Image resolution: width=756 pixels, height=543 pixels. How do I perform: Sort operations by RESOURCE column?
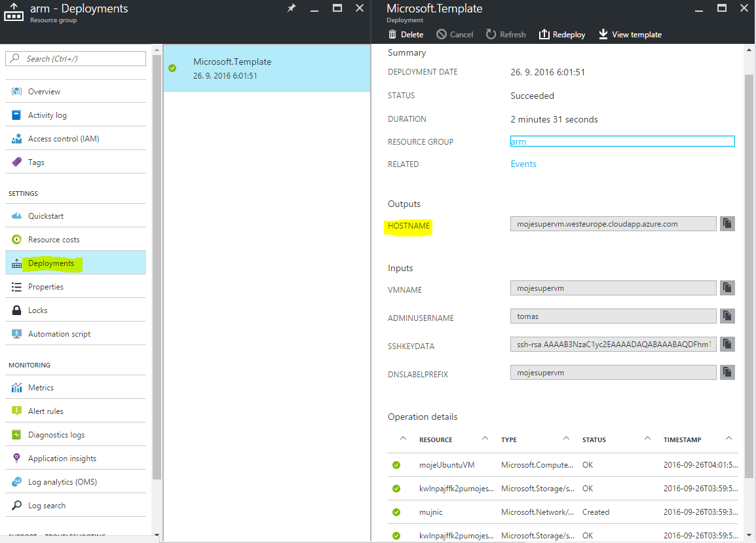point(436,440)
